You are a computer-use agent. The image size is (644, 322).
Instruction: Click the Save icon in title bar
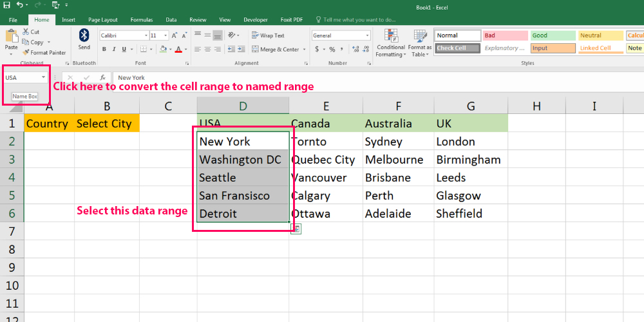[6, 5]
